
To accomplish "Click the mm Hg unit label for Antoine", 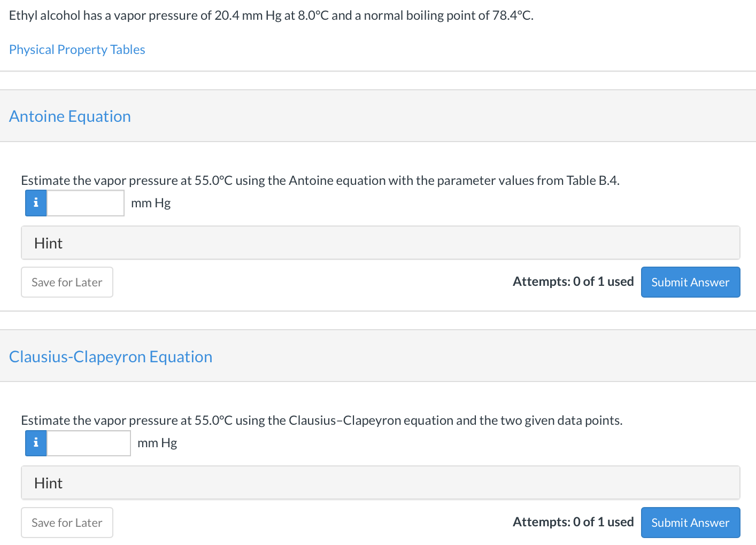I will [x=151, y=203].
